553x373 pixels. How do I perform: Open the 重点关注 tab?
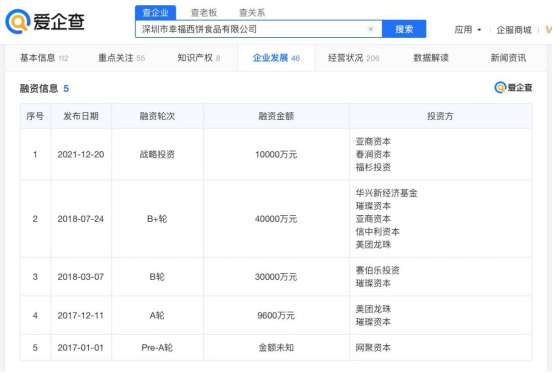[121, 58]
